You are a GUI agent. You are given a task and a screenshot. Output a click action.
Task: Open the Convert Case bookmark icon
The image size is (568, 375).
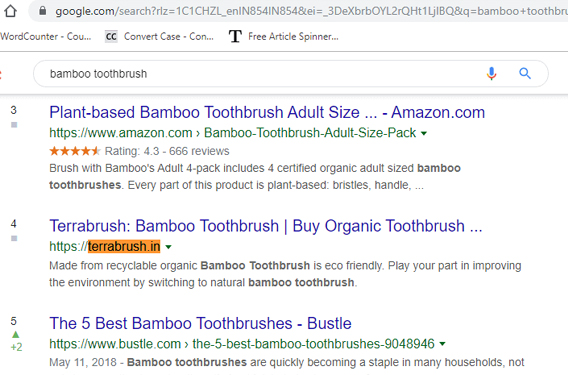click(111, 37)
